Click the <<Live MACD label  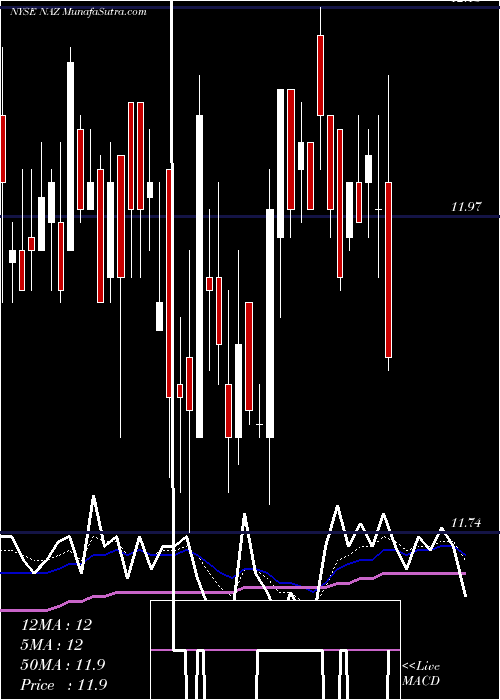(x=421, y=673)
